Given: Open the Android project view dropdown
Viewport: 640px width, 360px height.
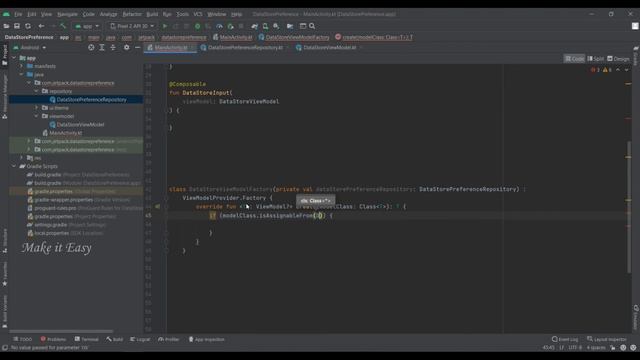Looking at the screenshot, I should point(30,48).
